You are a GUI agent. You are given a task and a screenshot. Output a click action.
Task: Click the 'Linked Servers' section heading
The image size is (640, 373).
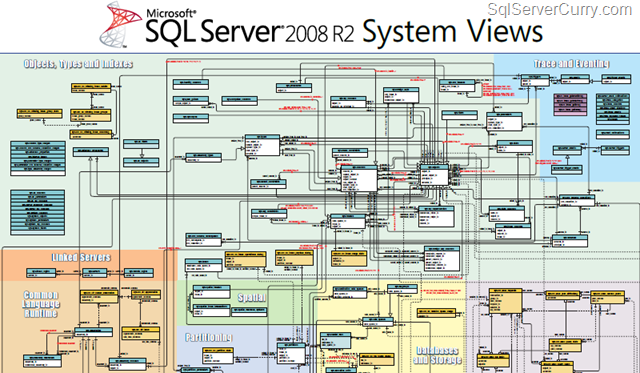(81, 258)
